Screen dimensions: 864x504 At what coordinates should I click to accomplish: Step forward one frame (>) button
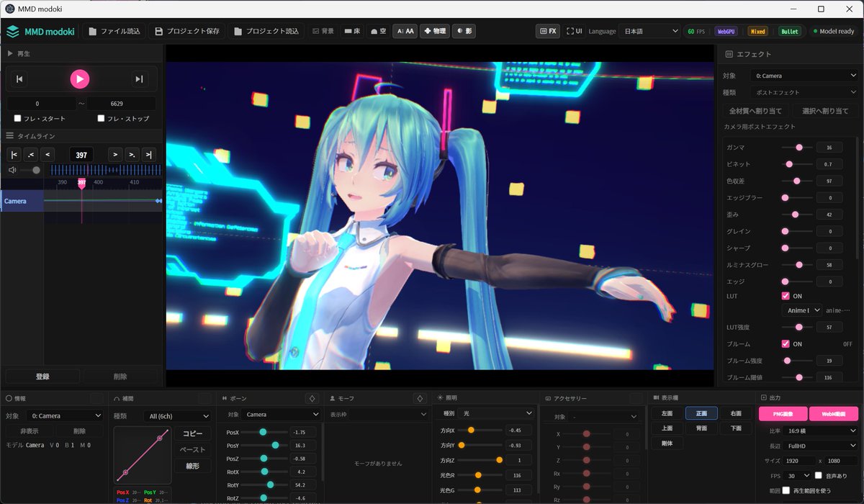pos(115,154)
